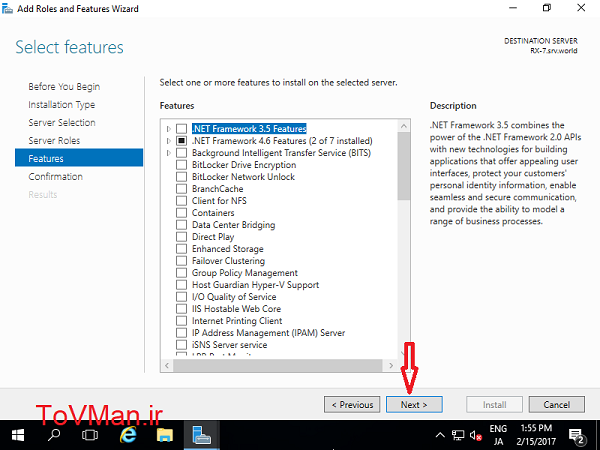Select the Containers feature label
The height and width of the screenshot is (450, 600).
coord(213,213)
